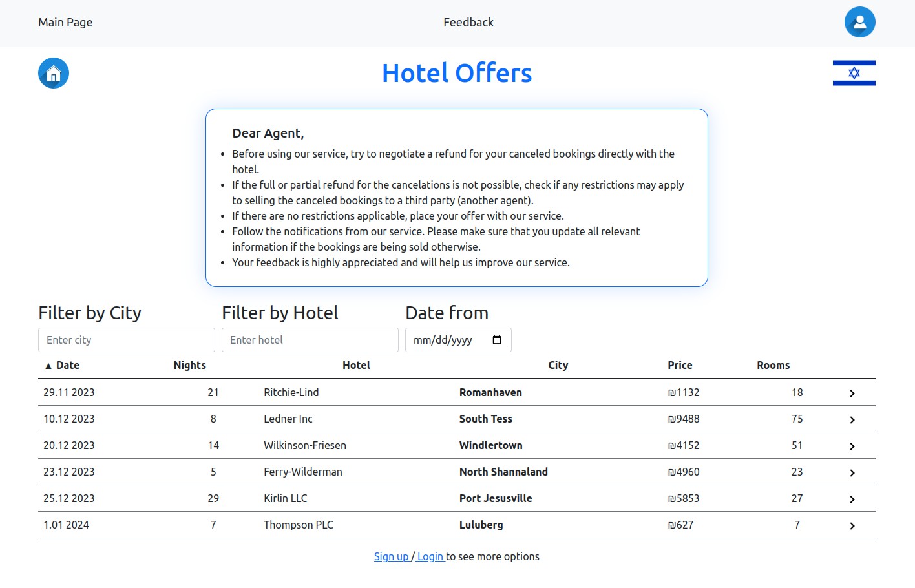Click the Ferry-Wilderman row chevron
Viewport: 915px width, 588px height.
pyautogui.click(x=852, y=472)
